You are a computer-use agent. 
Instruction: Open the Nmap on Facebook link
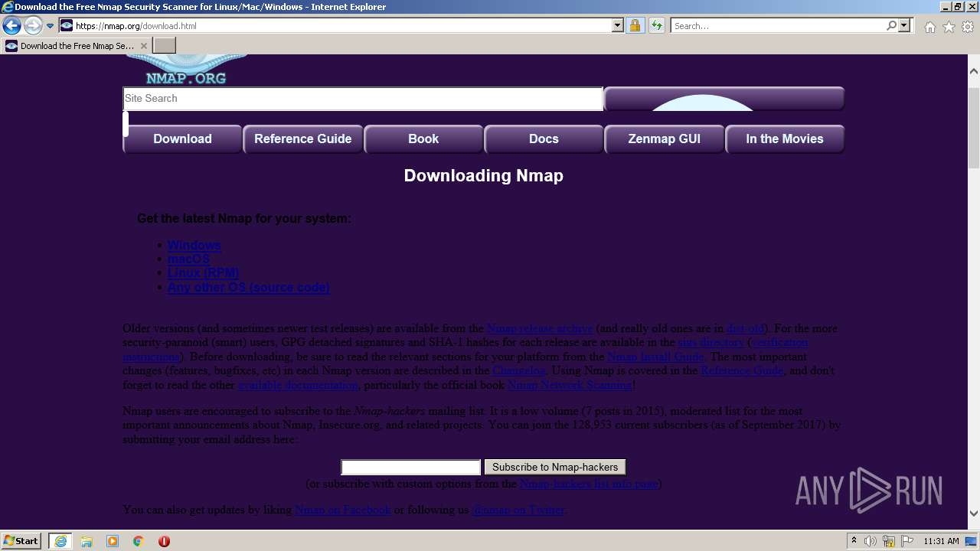click(x=343, y=510)
